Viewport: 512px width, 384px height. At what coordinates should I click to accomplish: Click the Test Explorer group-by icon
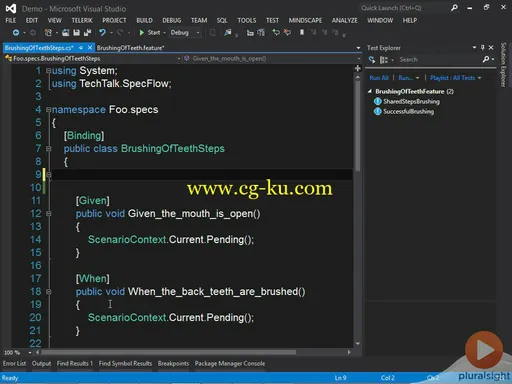pos(384,60)
